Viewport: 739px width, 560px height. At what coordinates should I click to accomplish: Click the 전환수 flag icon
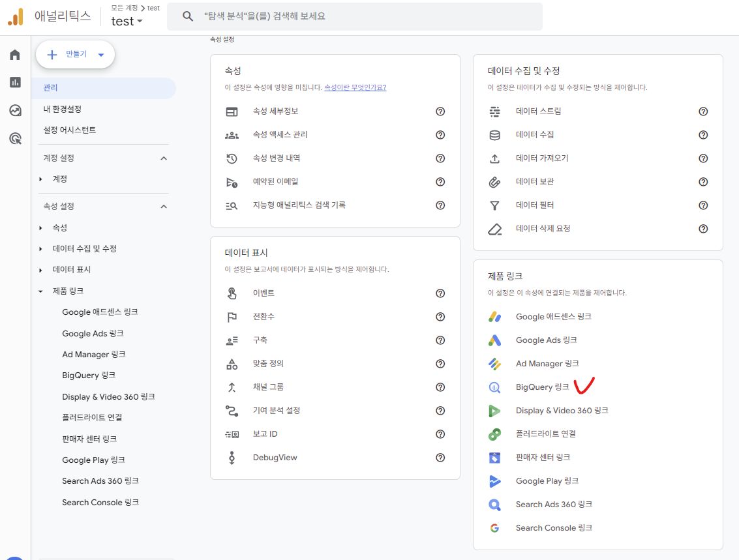click(x=232, y=317)
